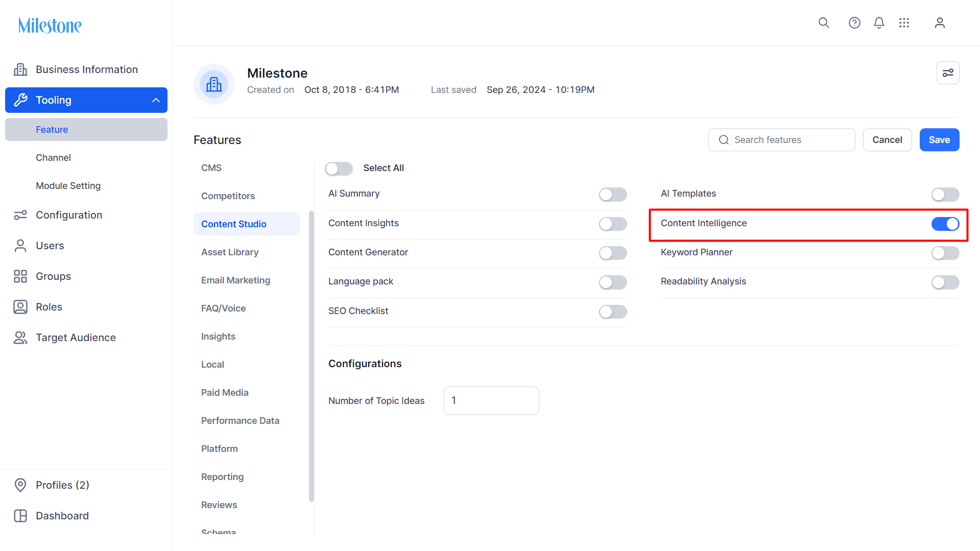Open the apps grid launcher

(x=904, y=23)
